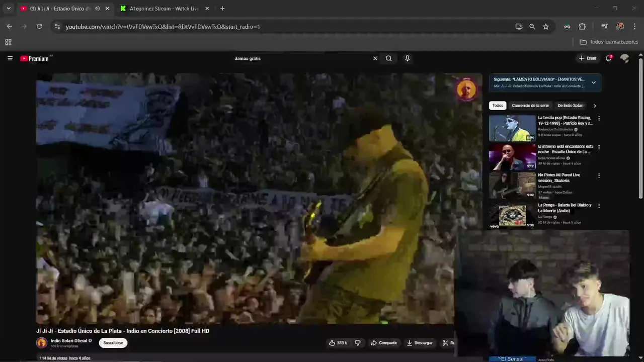Open Chrome profile avatar
644x362 pixels.
[620, 27]
